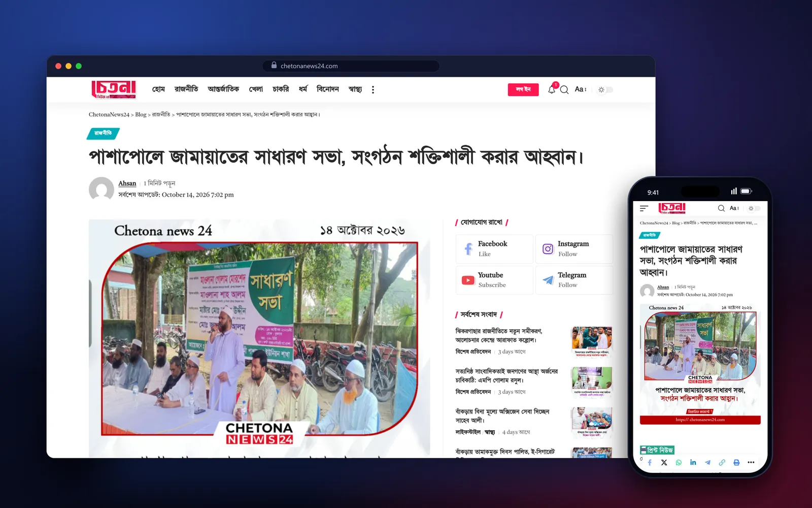812x508 pixels.
Task: Open the notification bell in the desktop header
Action: [x=552, y=89]
